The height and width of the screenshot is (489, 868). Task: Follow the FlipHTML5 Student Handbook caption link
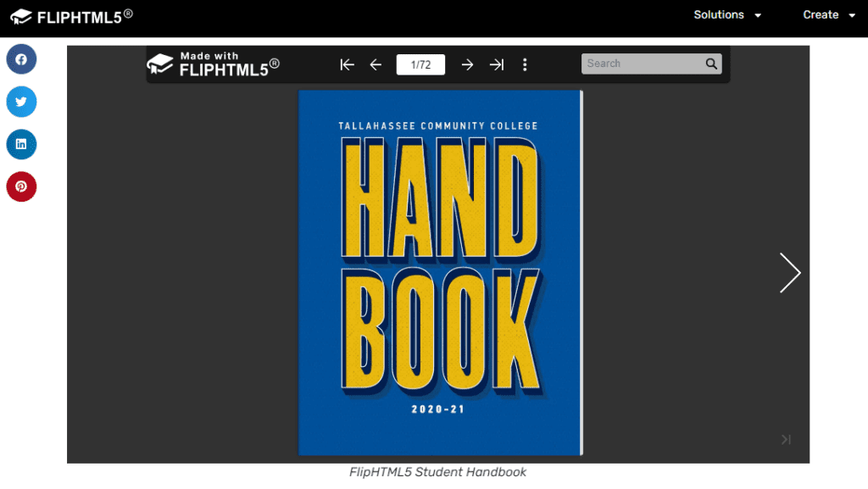(x=437, y=471)
